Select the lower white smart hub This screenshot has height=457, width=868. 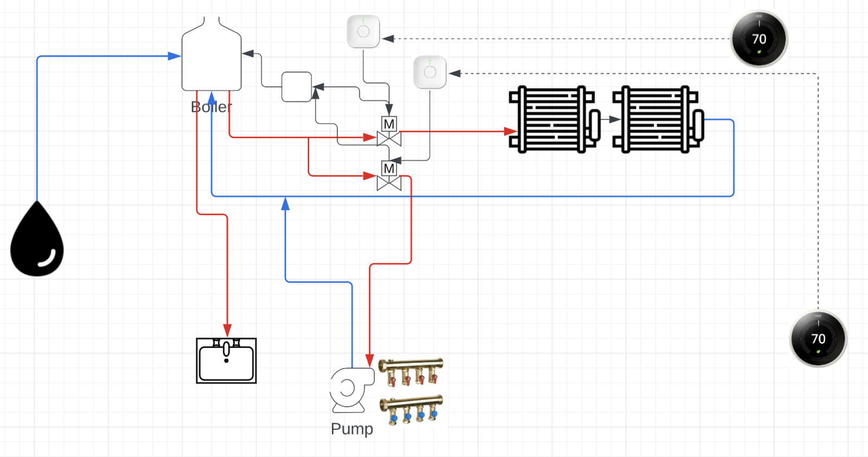430,72
